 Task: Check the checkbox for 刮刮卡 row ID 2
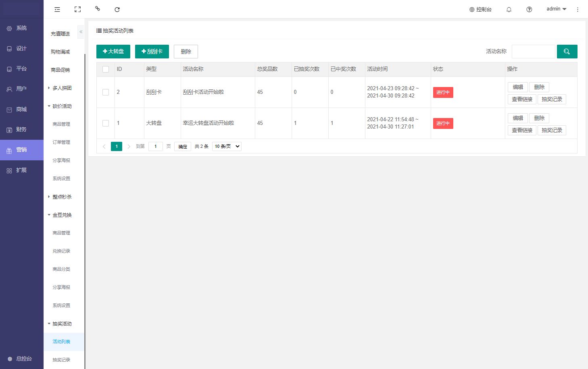(106, 92)
